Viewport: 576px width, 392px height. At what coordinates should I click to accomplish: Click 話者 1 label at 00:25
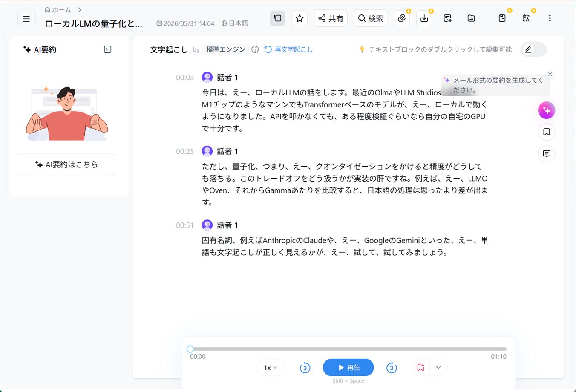pyautogui.click(x=228, y=151)
